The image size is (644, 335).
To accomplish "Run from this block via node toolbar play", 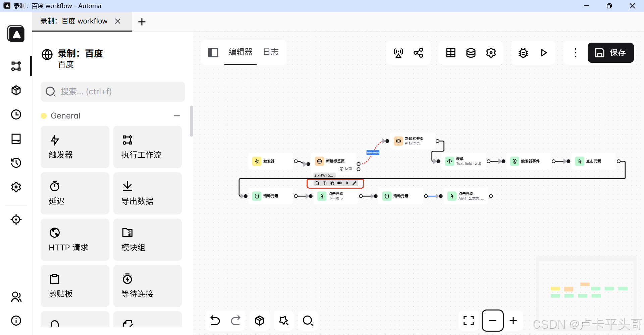I will click(347, 183).
